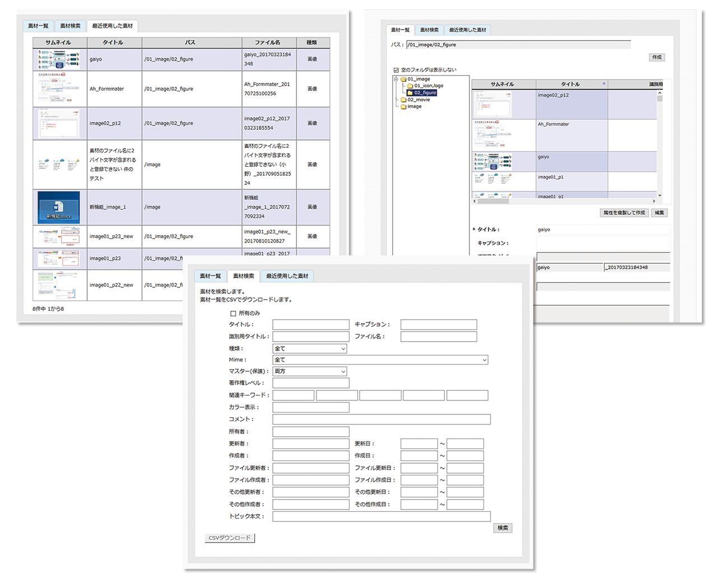Click the scroll-down arrow of the thumbnail list
Image resolution: width=717 pixels, height=588 pixels.
click(x=659, y=195)
